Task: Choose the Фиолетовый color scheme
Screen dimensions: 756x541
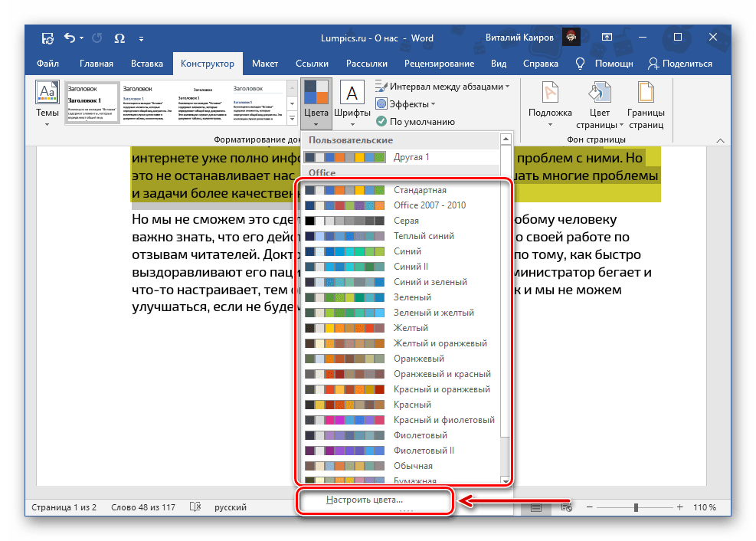Action: pos(399,435)
